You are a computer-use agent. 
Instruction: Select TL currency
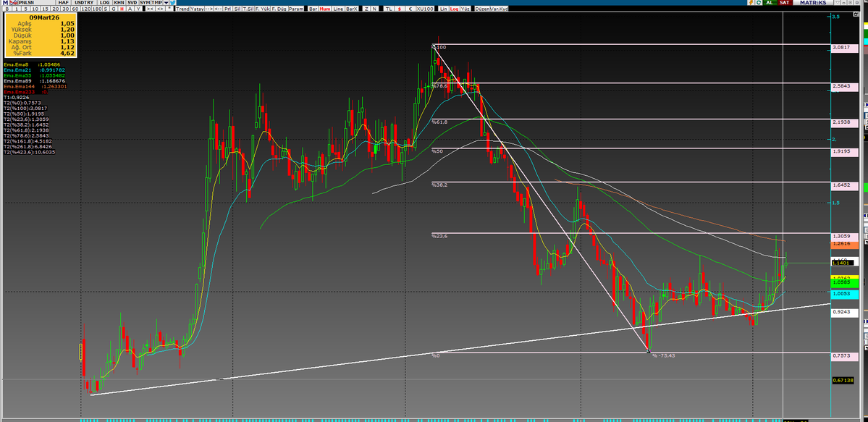[x=389, y=9]
